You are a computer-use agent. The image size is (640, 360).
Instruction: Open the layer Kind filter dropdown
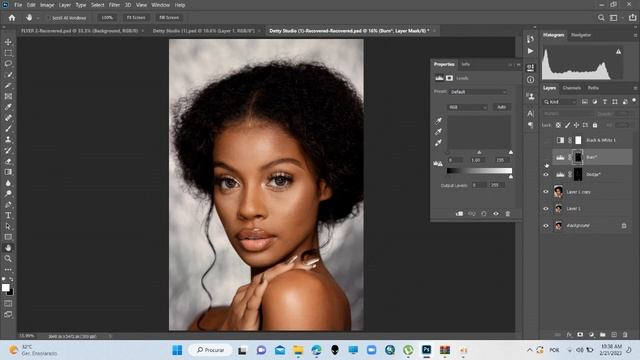(560, 102)
